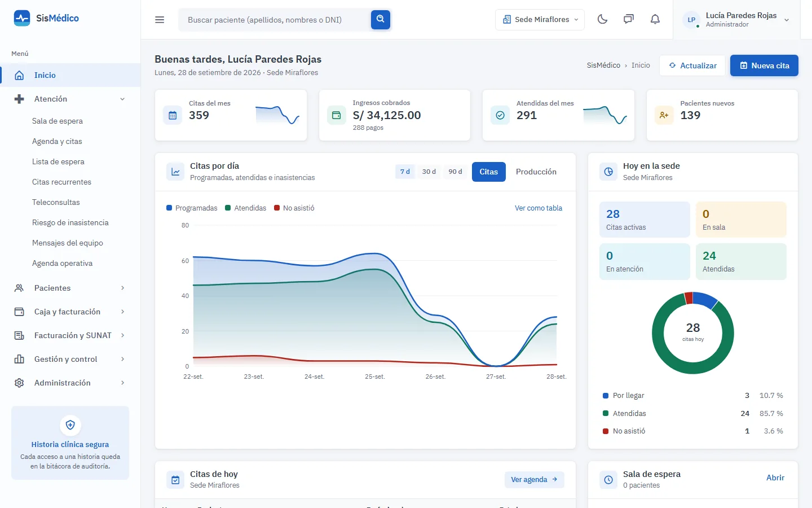Image resolution: width=812 pixels, height=508 pixels.
Task: Select the 30 d range
Action: click(429, 172)
